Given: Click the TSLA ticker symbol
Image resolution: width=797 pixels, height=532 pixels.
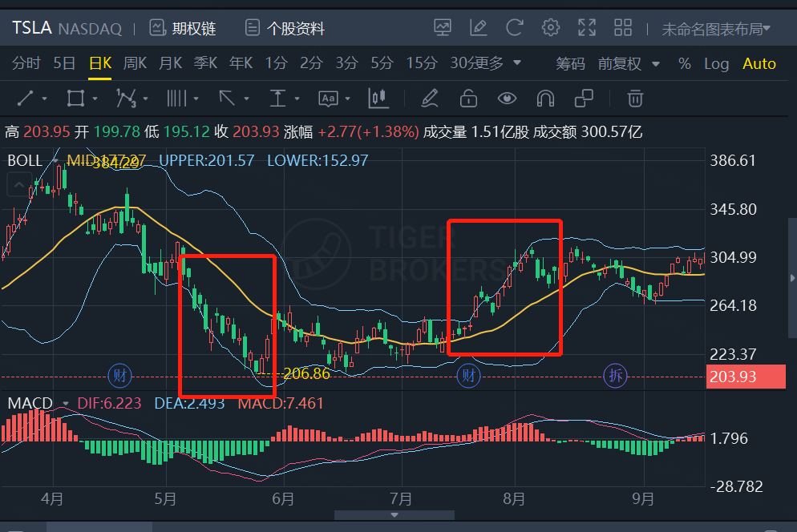Looking at the screenshot, I should [x=31, y=27].
